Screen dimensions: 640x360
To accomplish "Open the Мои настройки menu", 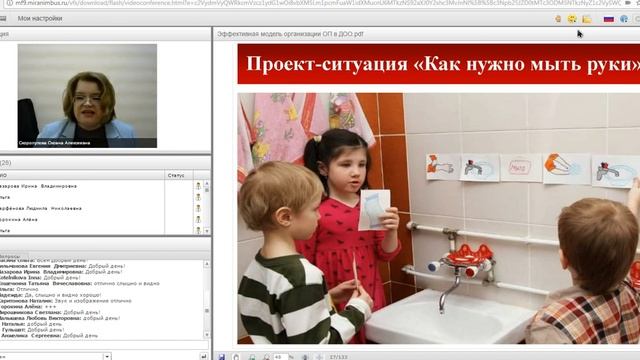I will coord(40,18).
